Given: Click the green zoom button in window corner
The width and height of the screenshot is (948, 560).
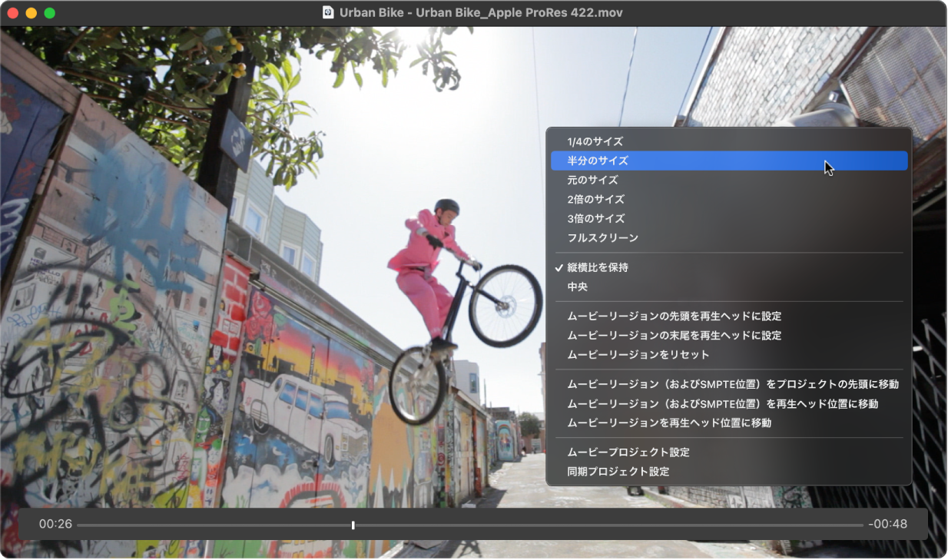Looking at the screenshot, I should tap(49, 12).
